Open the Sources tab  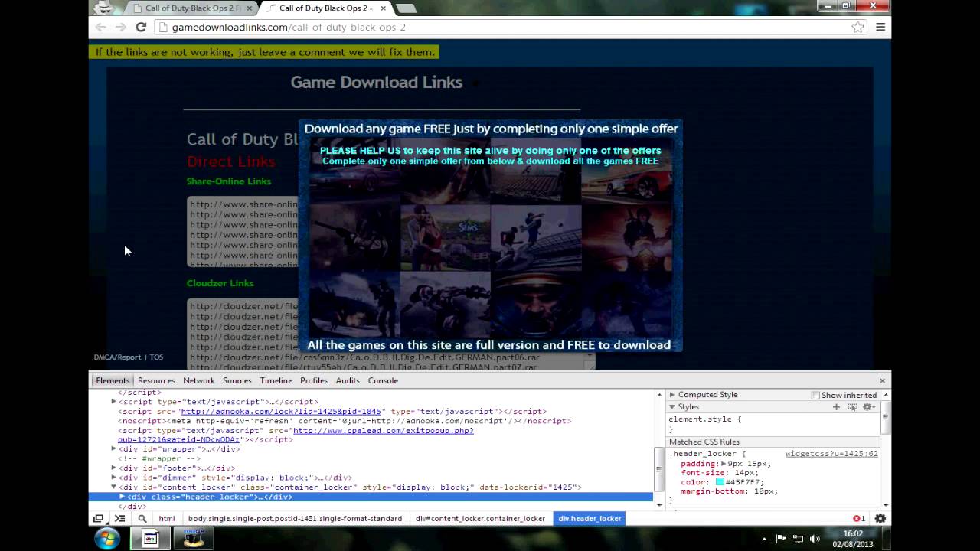[x=237, y=380]
